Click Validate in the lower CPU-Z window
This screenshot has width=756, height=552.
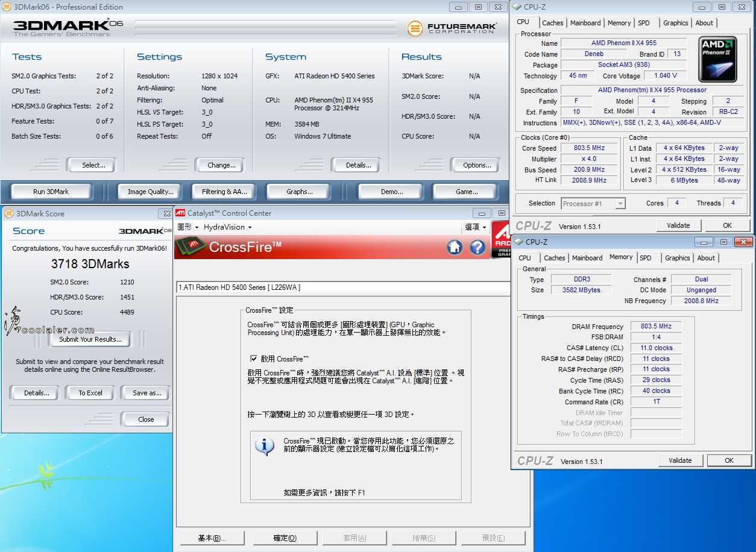tap(680, 460)
